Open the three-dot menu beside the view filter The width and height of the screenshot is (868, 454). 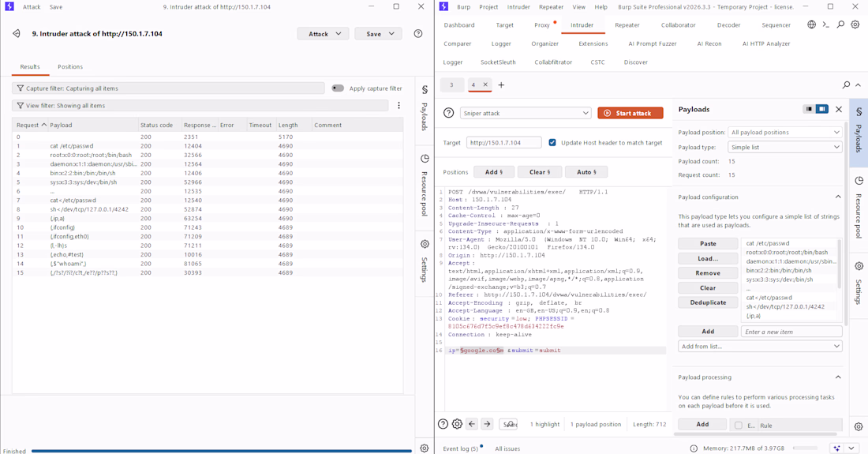[x=398, y=105]
